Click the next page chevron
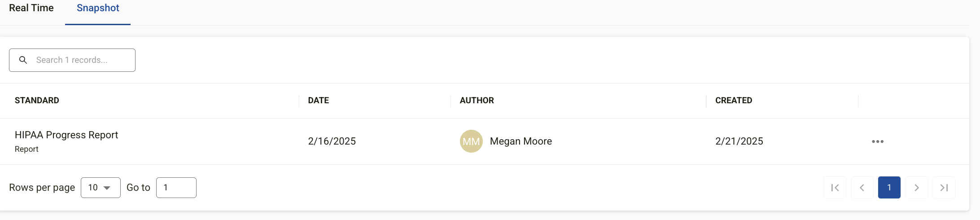The height and width of the screenshot is (220, 980). coord(917,188)
